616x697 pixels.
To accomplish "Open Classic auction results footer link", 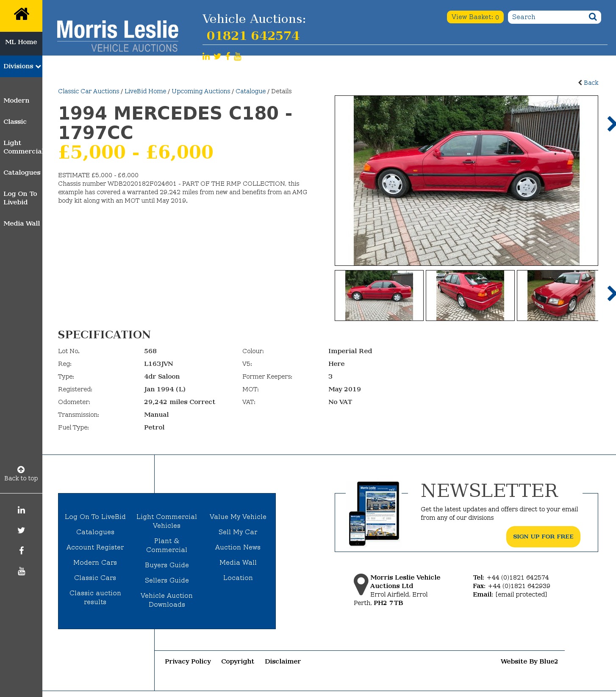I will pos(95,597).
